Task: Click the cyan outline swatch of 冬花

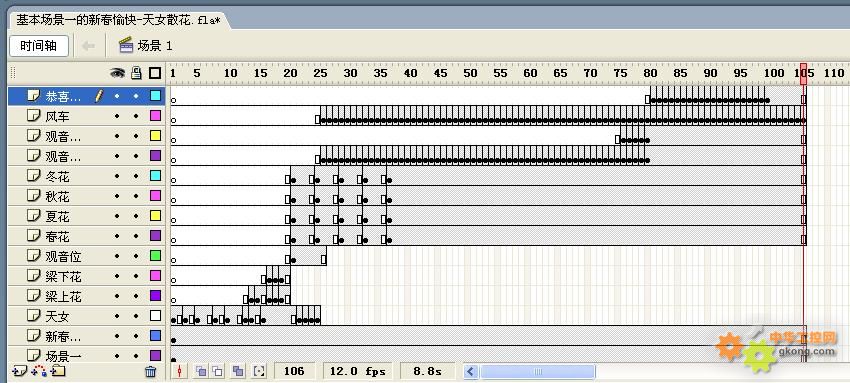Action: (x=156, y=176)
